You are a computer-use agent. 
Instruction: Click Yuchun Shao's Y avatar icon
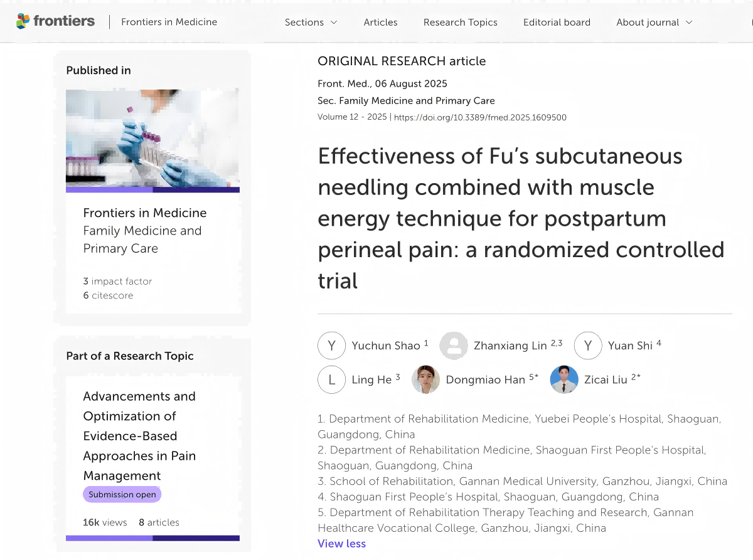coord(331,346)
